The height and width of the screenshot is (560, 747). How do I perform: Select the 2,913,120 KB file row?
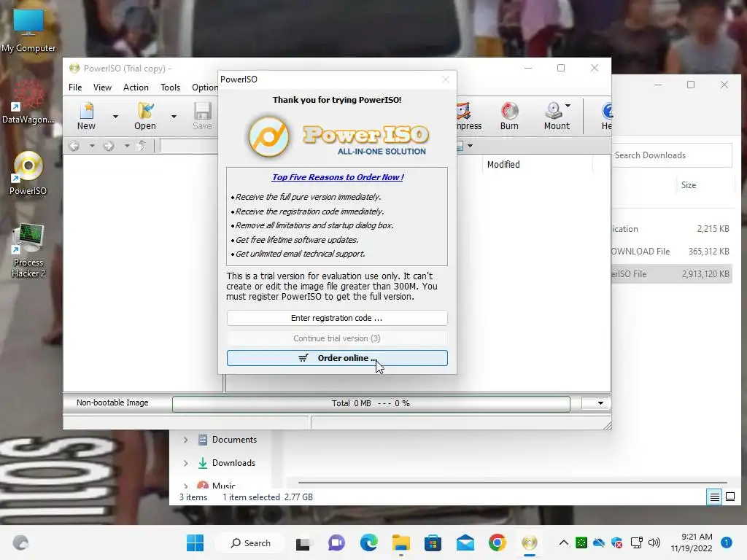point(672,274)
